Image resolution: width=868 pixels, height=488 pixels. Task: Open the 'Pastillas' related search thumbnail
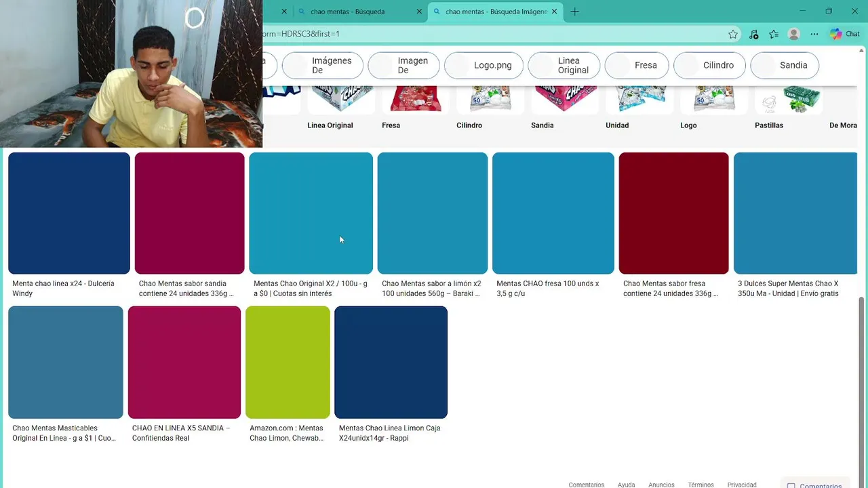tap(788, 99)
